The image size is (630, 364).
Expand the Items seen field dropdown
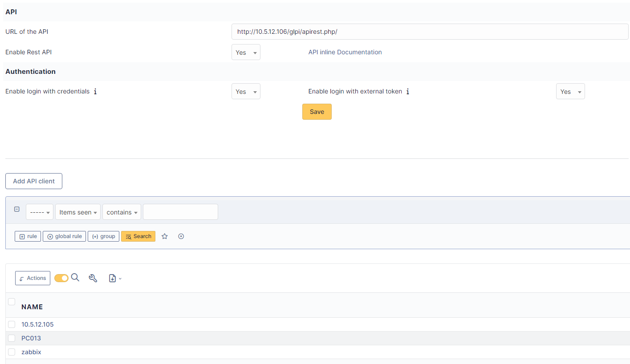point(78,212)
